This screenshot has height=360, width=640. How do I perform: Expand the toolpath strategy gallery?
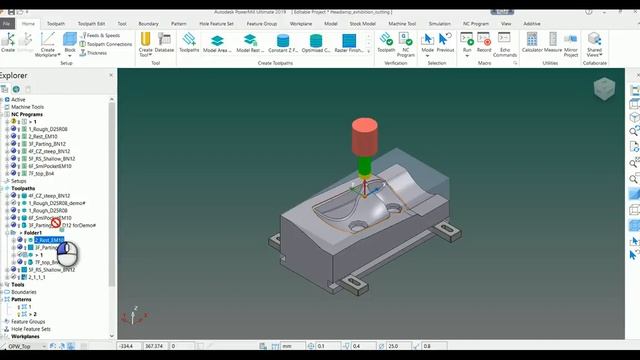tap(369, 51)
